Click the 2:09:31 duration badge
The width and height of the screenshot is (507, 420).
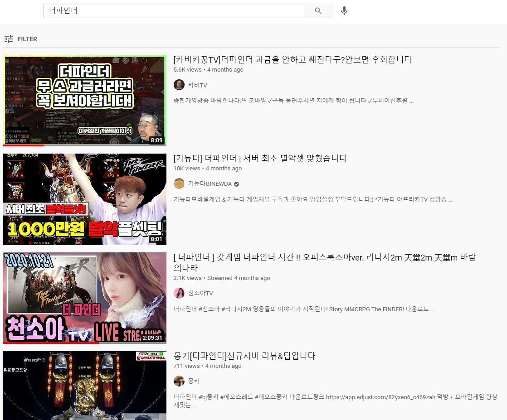coord(152,338)
